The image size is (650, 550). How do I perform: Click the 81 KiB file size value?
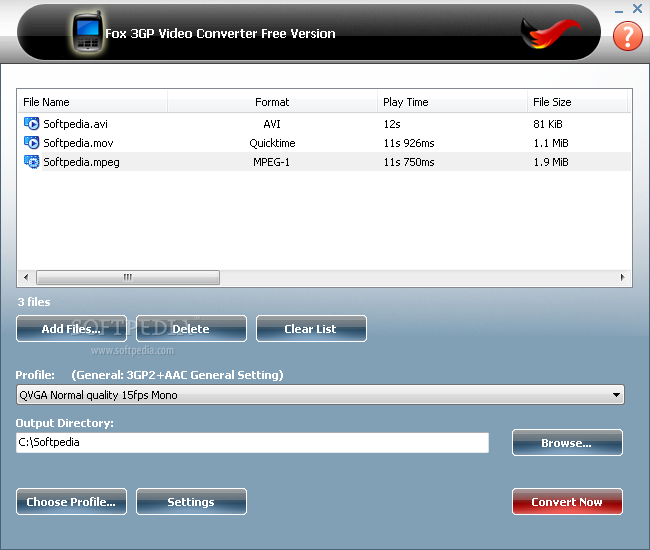click(548, 124)
